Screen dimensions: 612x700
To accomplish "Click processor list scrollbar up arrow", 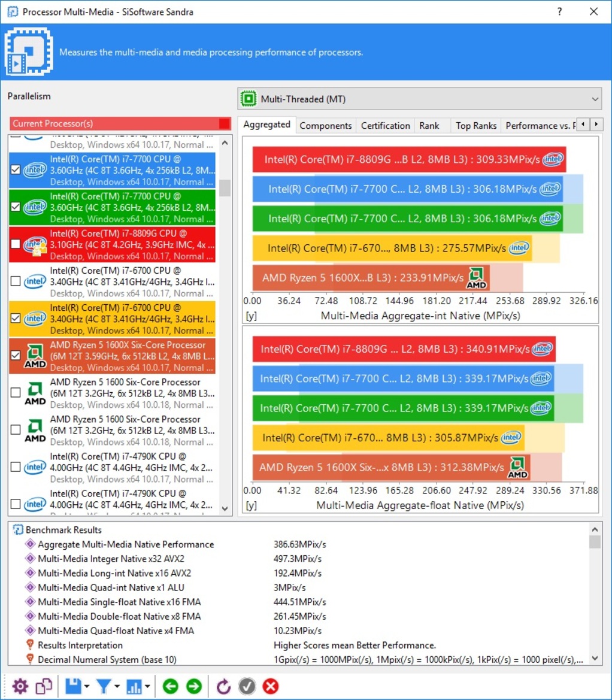I will 225,143.
